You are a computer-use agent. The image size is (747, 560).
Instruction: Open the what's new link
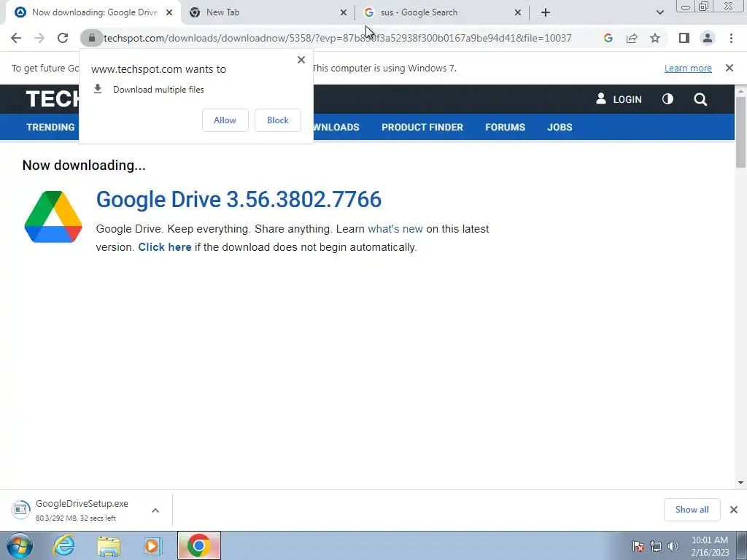pos(395,229)
